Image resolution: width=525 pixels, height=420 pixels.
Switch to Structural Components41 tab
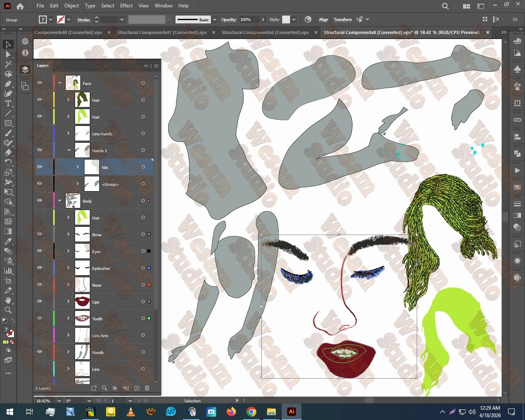click(x=162, y=32)
